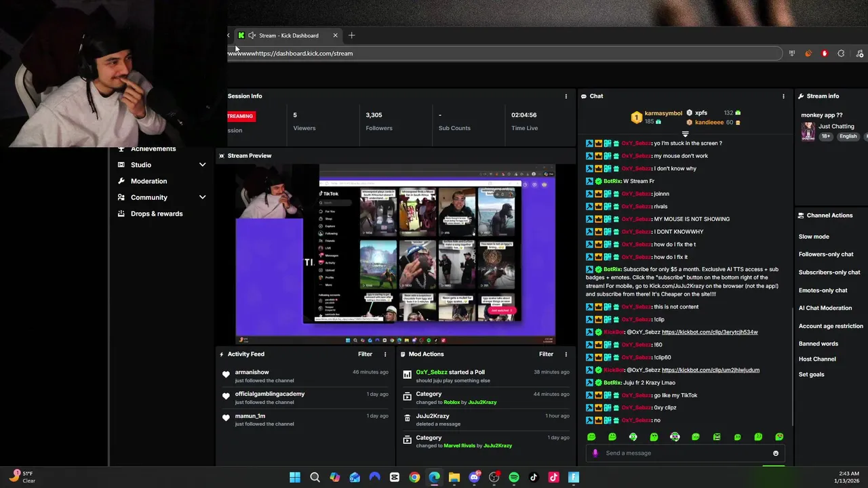Click the muted tab speaker icon
This screenshot has height=488, width=868.
[252, 35]
